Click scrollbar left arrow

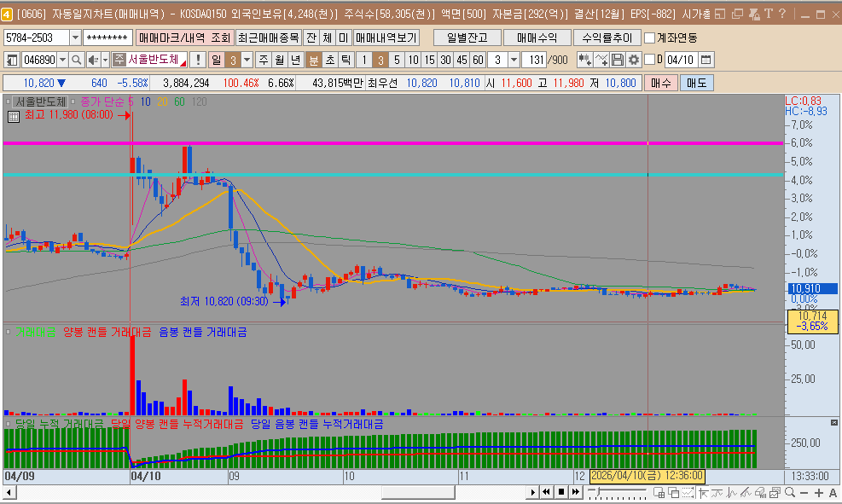click(x=9, y=492)
